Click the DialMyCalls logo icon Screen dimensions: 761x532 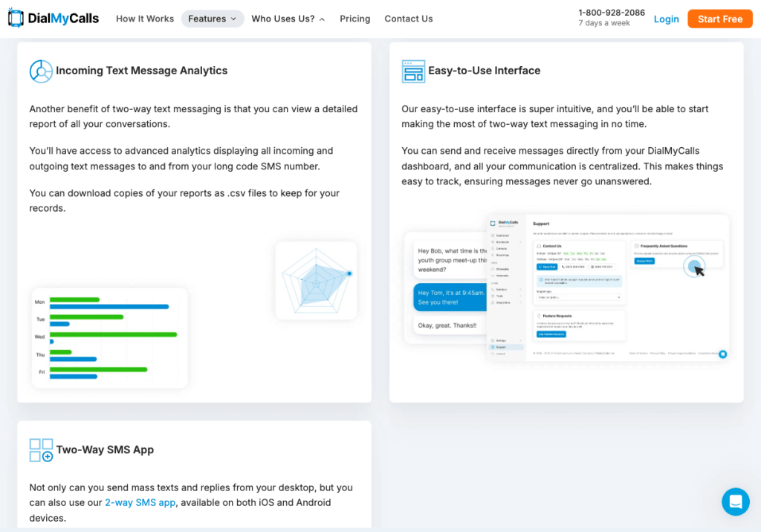tap(16, 19)
